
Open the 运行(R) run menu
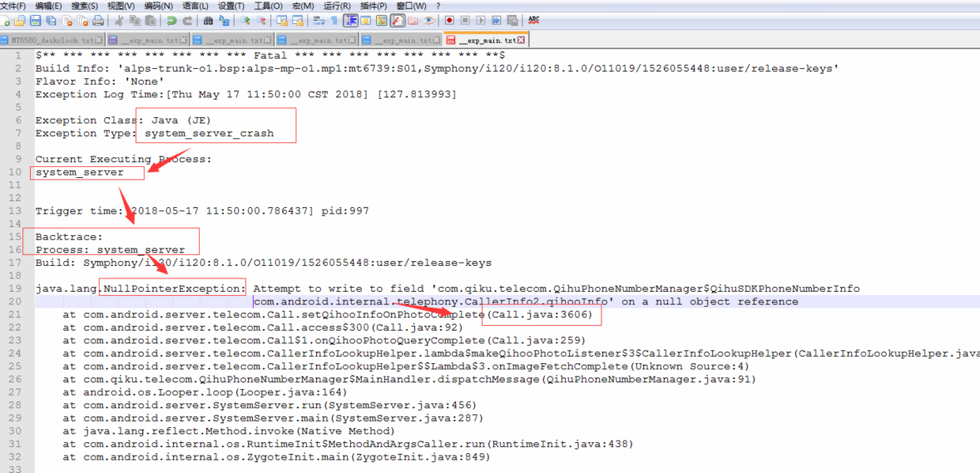click(337, 6)
